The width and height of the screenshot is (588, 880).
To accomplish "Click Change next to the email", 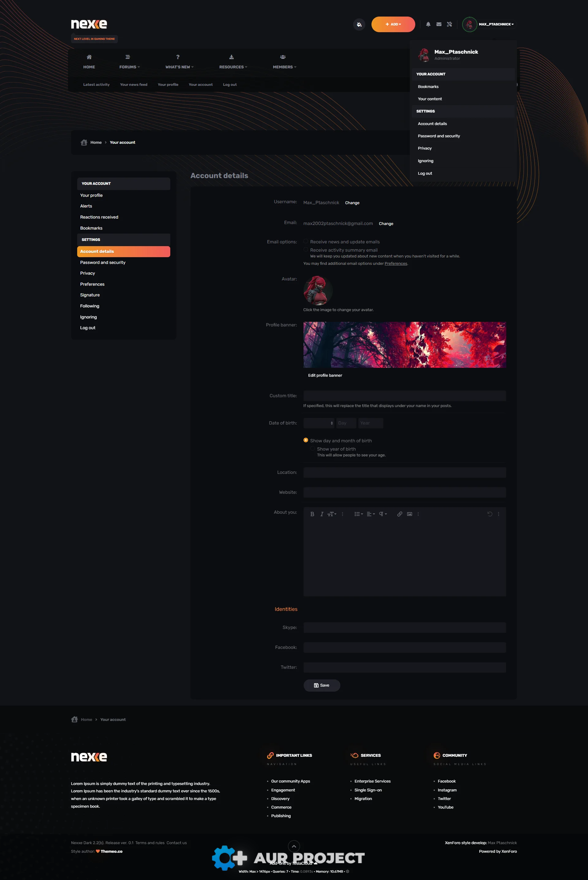I will pos(386,224).
